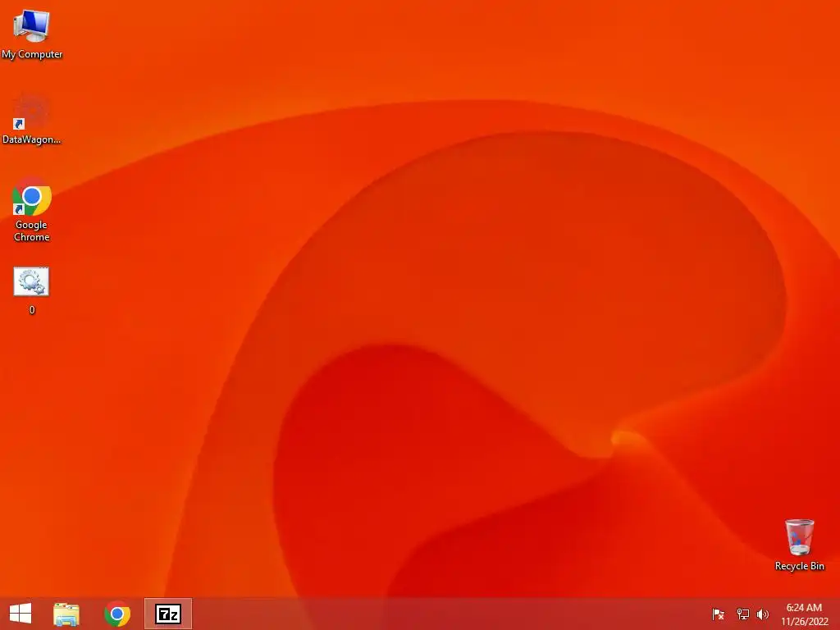The height and width of the screenshot is (630, 840).
Task: Open File Explorer from the taskbar
Action: click(x=66, y=614)
